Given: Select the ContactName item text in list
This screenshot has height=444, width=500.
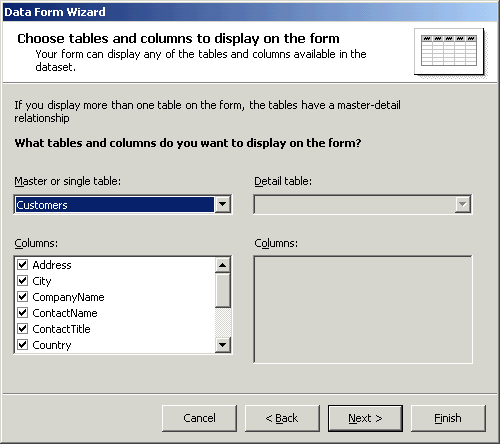Looking at the screenshot, I should pyautogui.click(x=65, y=313).
